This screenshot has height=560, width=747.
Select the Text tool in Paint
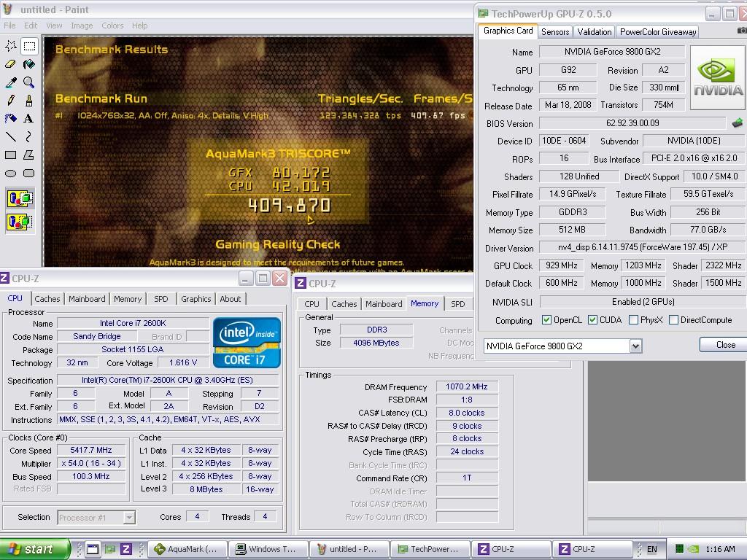(29, 118)
